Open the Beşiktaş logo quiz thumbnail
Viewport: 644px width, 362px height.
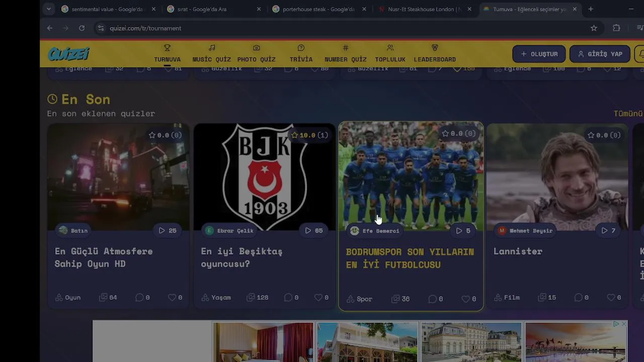[x=264, y=177]
